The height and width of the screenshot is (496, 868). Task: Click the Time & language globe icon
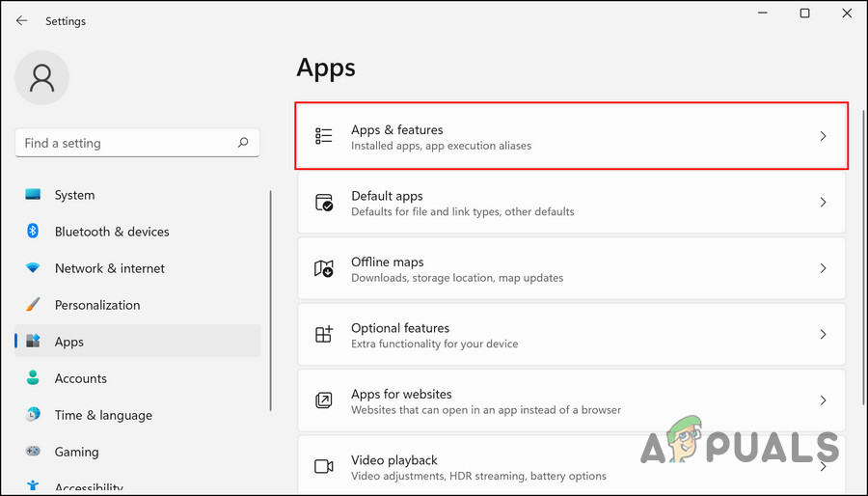click(33, 414)
